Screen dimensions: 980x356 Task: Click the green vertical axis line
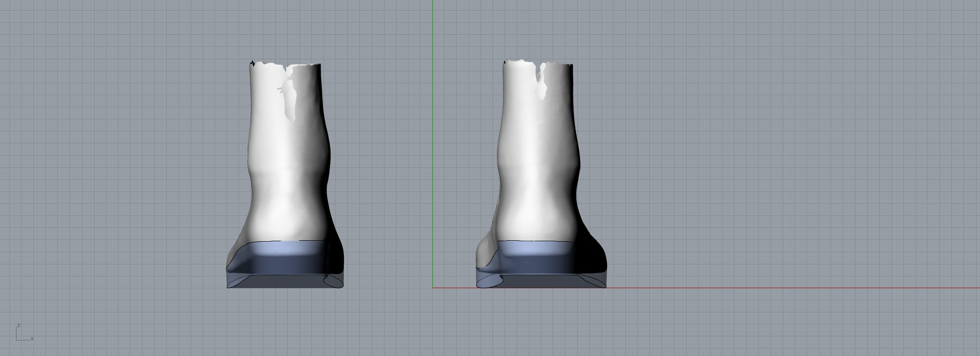tap(432, 133)
